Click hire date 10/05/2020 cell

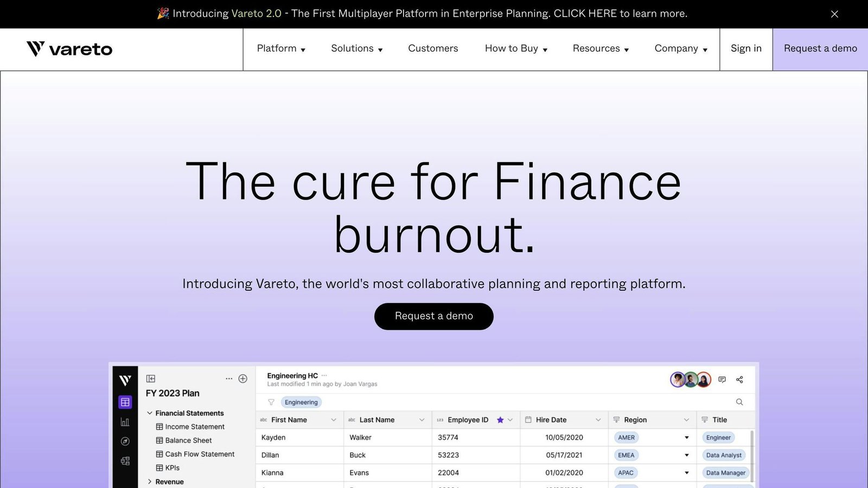point(564,438)
